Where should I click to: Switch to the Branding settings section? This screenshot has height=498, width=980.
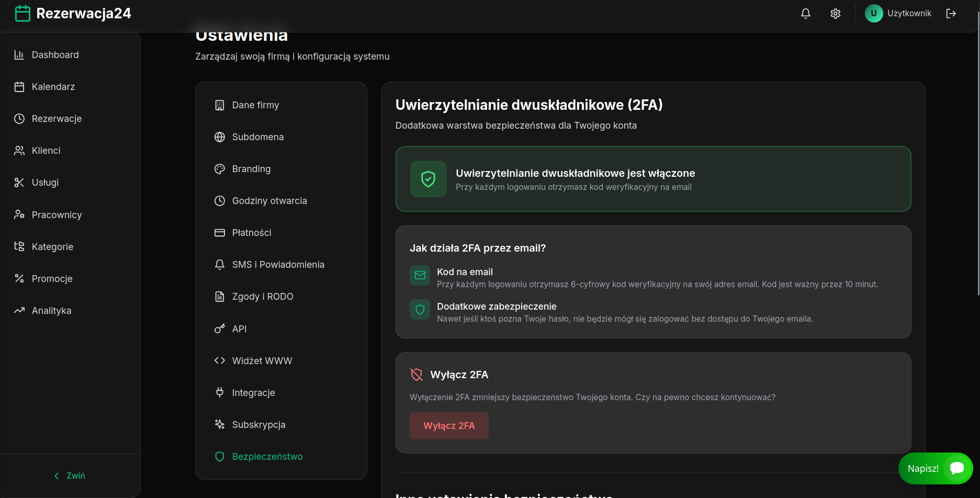251,168
